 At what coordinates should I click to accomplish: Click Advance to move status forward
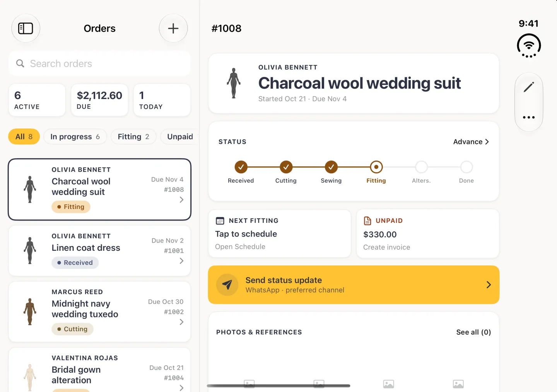click(471, 142)
